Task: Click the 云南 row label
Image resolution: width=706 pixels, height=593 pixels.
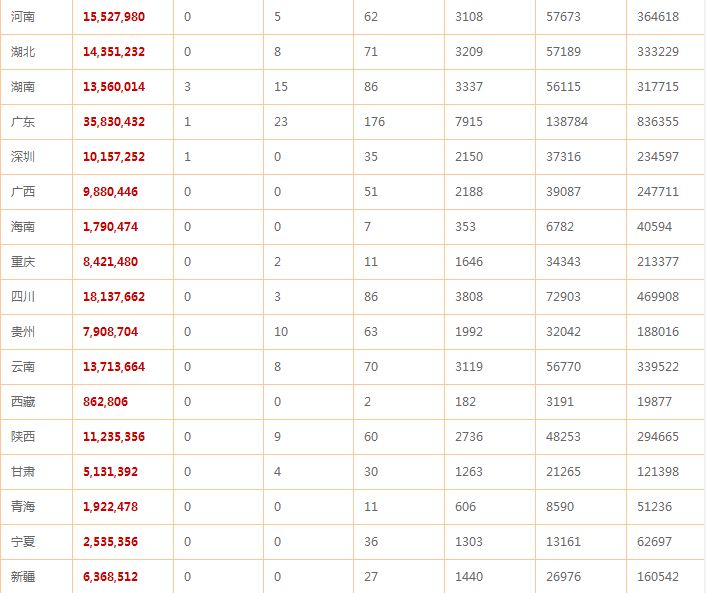Action: pyautogui.click(x=23, y=367)
